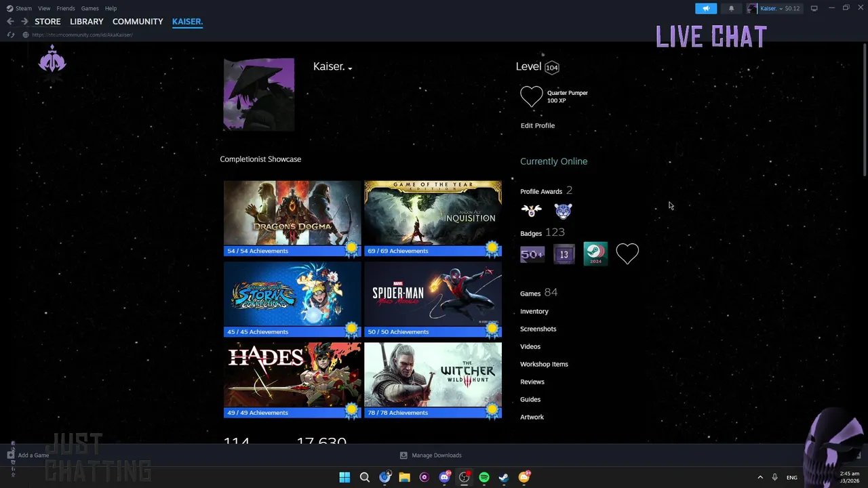Screen dimensions: 868x488
Task: Switch to the LIBRARY tab
Action: pyautogui.click(x=87, y=22)
